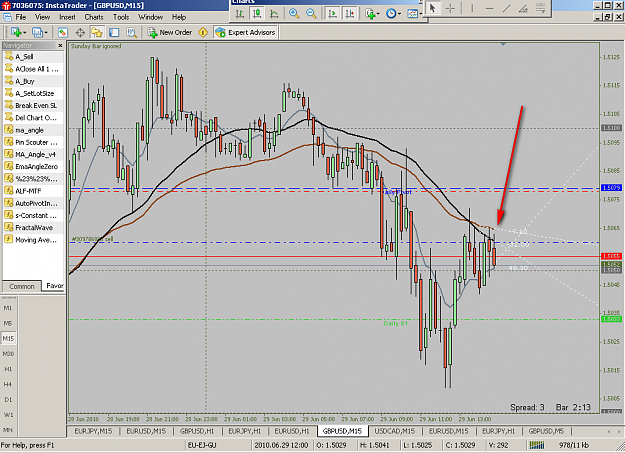Zoom out on the chart
The width and height of the screenshot is (625, 453).
311,14
